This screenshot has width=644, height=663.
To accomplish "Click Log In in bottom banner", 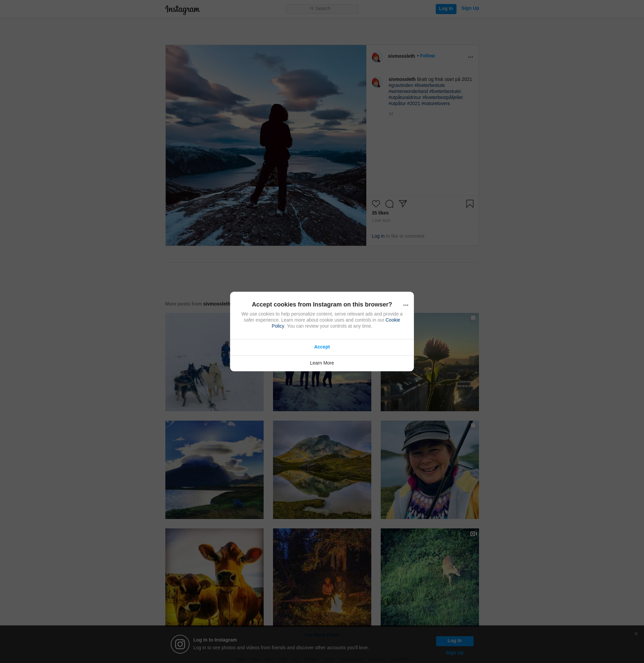I will point(454,641).
